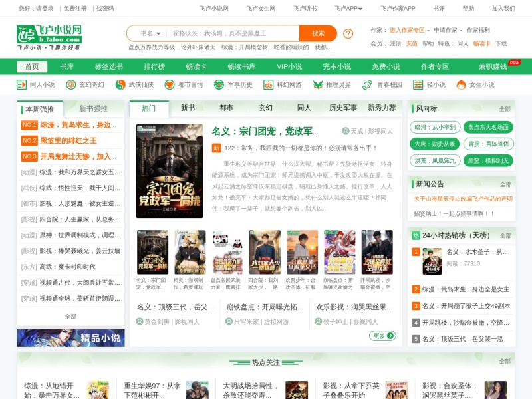Click the author avatar icon beside 天成
The image size is (532, 399).
pyautogui.click(x=345, y=131)
